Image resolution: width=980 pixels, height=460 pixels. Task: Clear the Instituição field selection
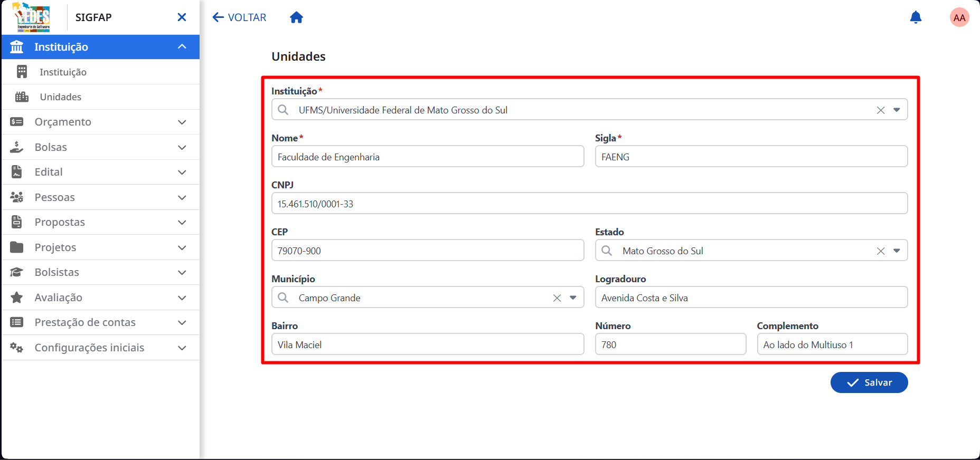[881, 110]
